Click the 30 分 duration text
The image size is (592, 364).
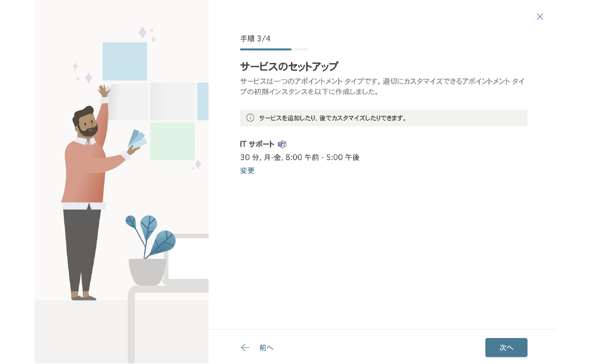coord(249,157)
